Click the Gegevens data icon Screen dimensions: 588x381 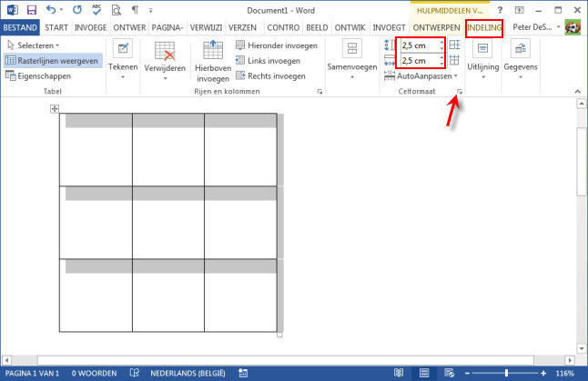pyautogui.click(x=521, y=48)
